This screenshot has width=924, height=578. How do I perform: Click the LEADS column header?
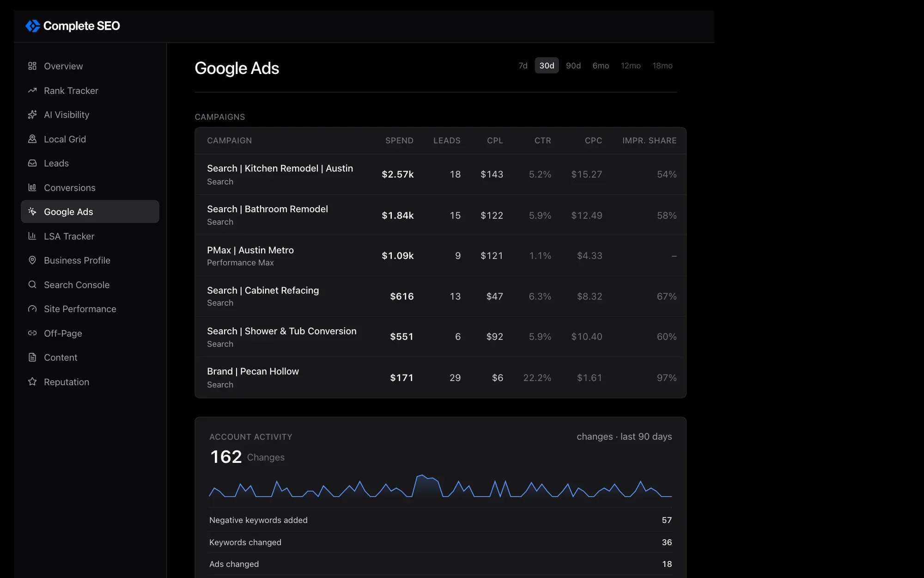447,141
